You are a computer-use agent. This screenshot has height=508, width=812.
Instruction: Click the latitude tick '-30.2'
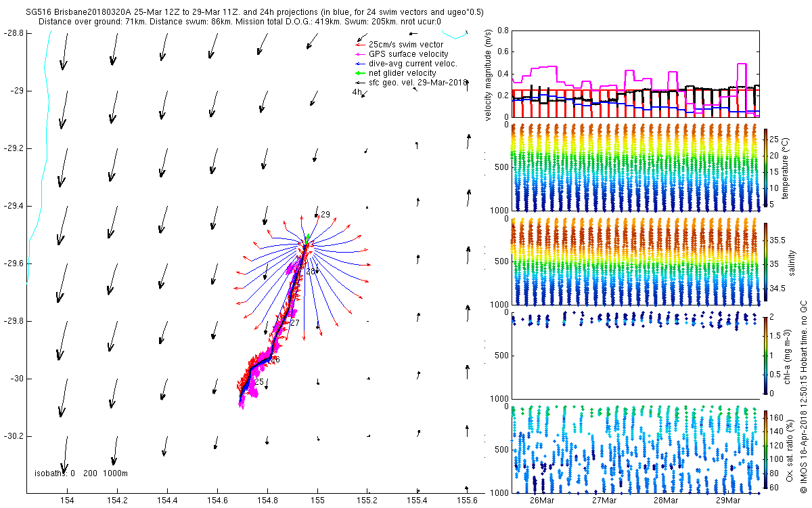coord(14,436)
